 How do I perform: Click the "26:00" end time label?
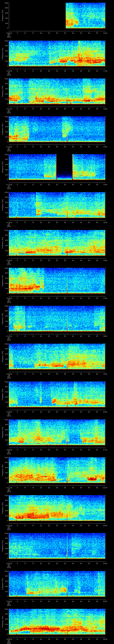105,639
